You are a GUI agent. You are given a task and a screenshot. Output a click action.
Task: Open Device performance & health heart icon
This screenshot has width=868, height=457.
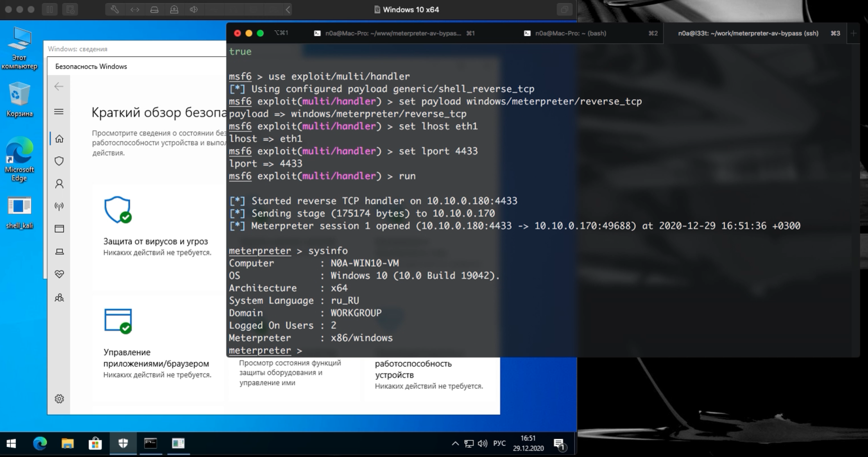click(x=59, y=274)
